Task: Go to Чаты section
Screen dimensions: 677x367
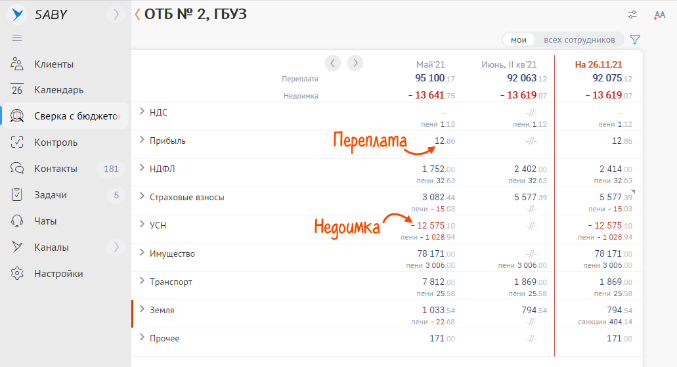Action: [x=45, y=221]
